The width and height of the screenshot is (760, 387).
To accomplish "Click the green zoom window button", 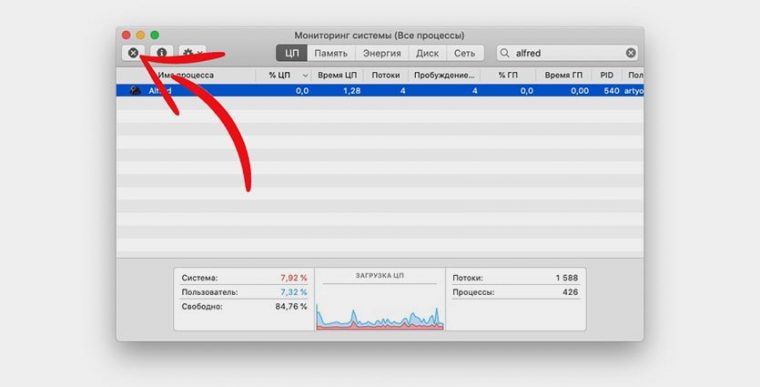I will pos(155,35).
